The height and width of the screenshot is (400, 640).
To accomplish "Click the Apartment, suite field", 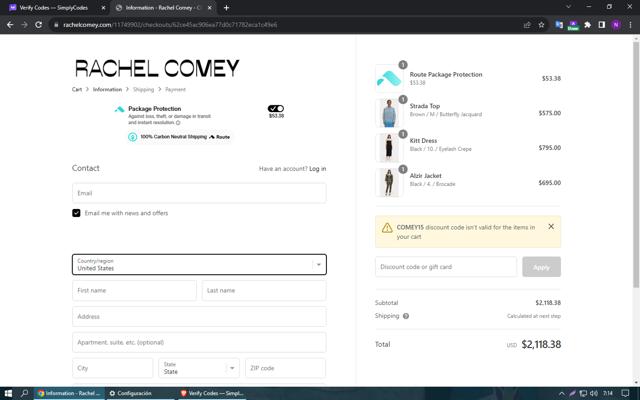I will pyautogui.click(x=199, y=342).
